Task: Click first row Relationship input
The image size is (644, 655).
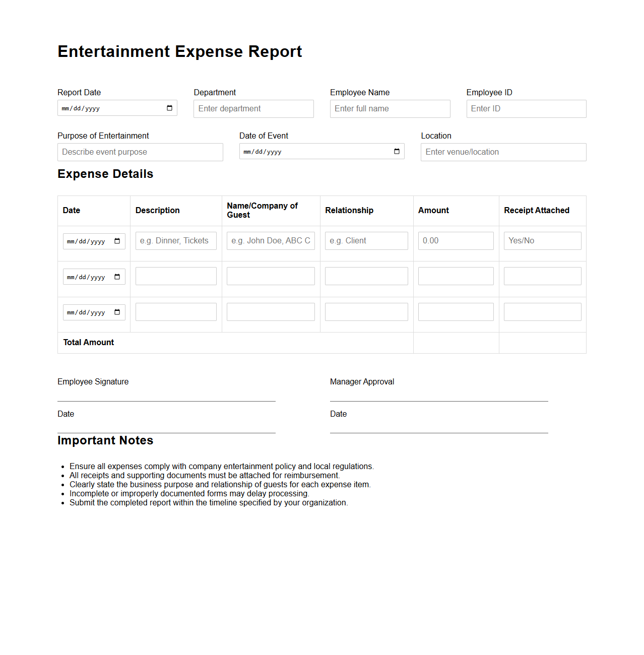Action: point(366,241)
